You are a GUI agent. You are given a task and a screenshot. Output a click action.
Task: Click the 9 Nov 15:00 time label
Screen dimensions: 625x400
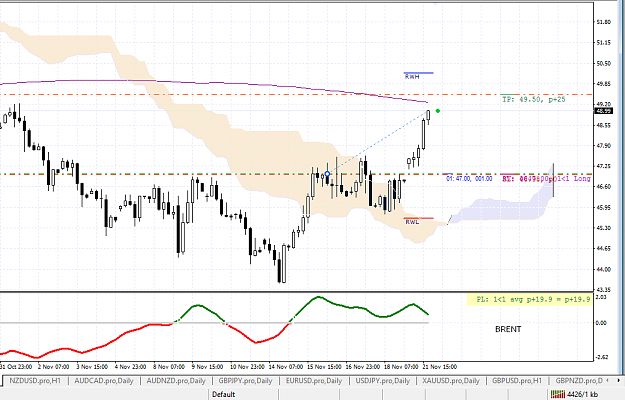(207, 367)
